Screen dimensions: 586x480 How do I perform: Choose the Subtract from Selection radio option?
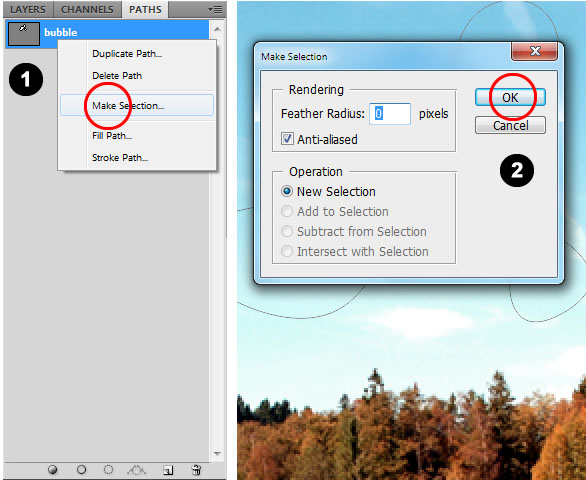point(287,231)
